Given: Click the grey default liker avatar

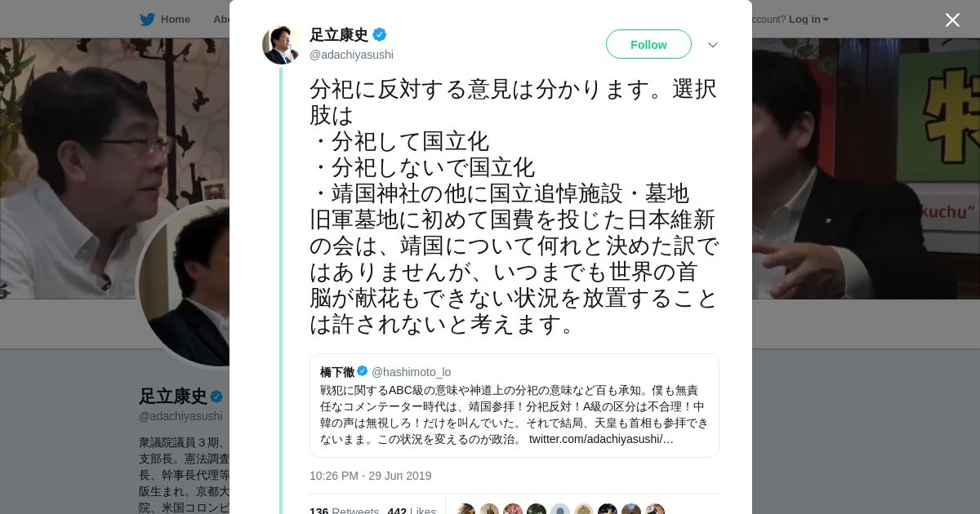Looking at the screenshot, I should [560, 510].
